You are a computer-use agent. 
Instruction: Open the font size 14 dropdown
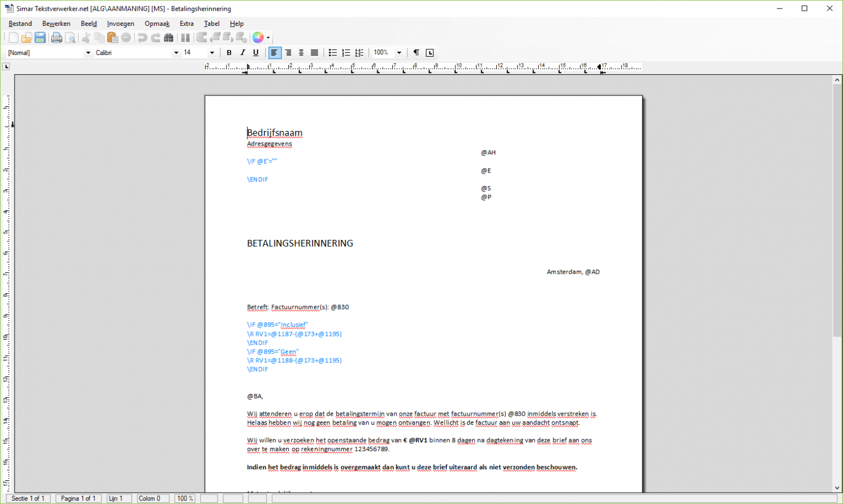pyautogui.click(x=212, y=53)
